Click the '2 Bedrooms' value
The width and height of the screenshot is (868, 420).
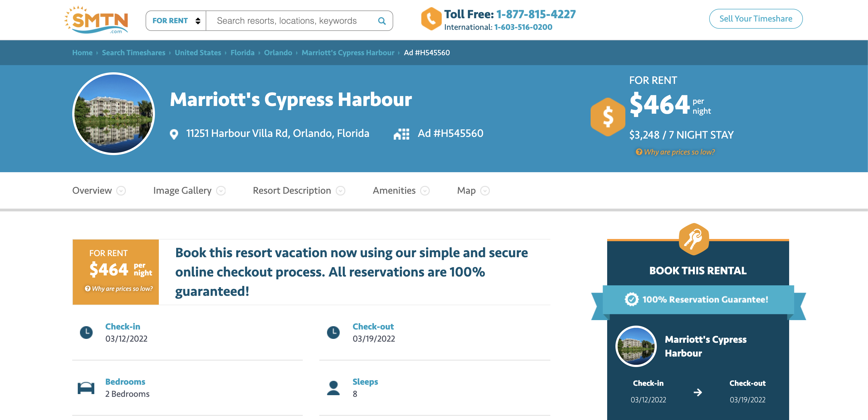(x=127, y=394)
